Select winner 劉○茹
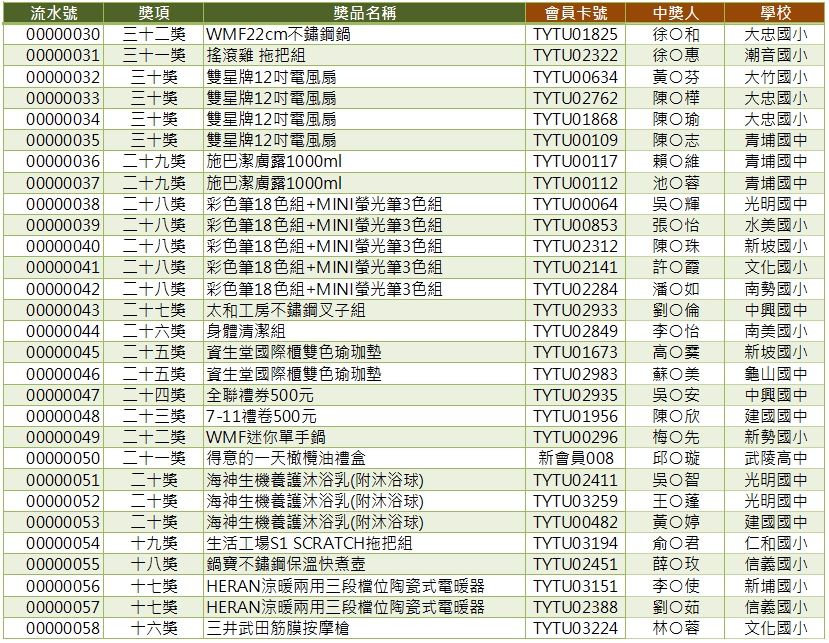829x643 pixels. [676, 608]
